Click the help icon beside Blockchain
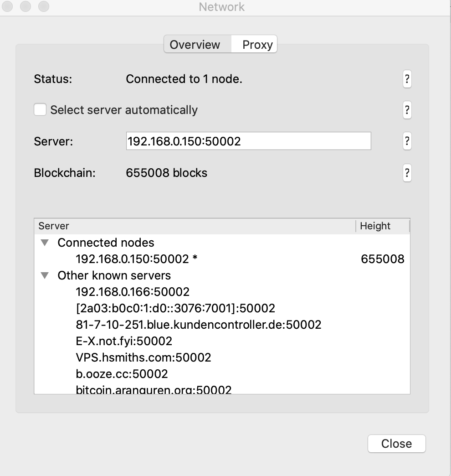451x476 pixels. tap(407, 173)
